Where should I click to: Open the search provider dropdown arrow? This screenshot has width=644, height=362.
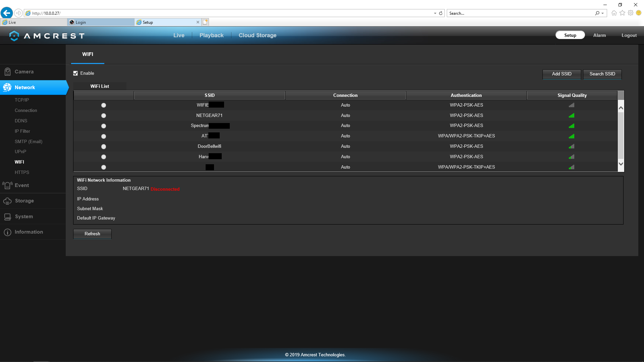point(603,13)
